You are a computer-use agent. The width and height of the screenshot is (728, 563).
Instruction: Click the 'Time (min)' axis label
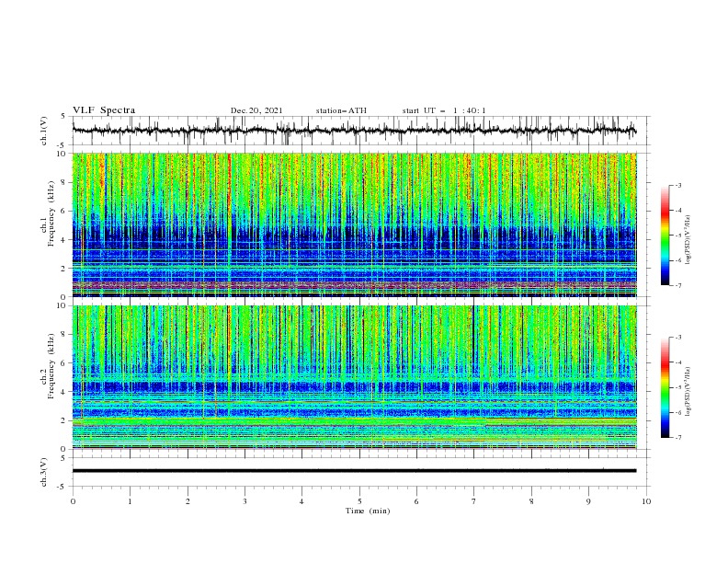point(368,511)
